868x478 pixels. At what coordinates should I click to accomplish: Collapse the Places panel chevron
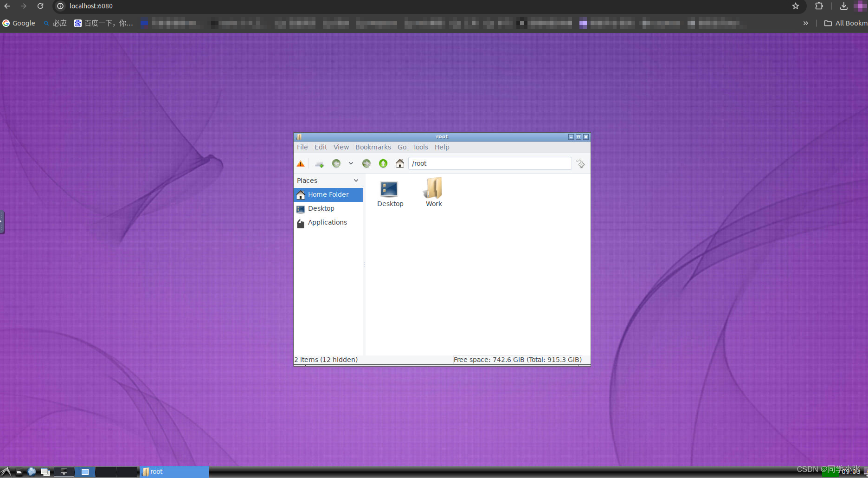click(x=355, y=180)
